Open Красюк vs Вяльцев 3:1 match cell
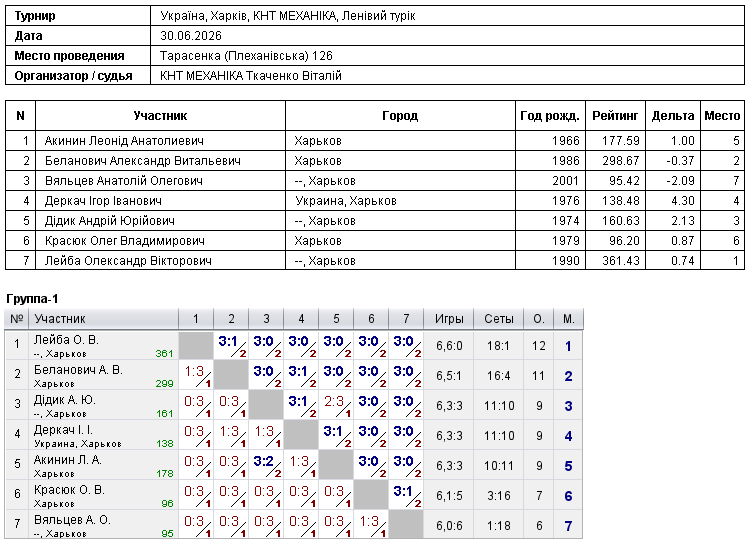Screen dimensions: 750x544 point(406,496)
